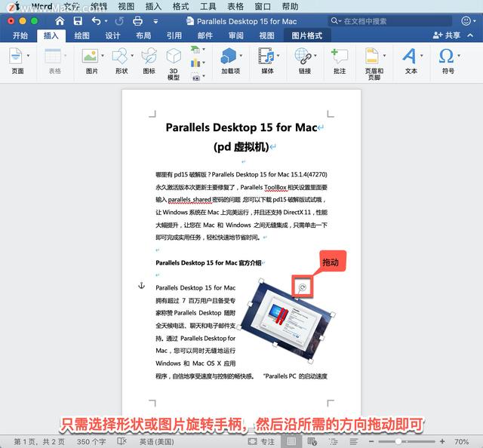Select the rotated Parallels picture

coord(286,321)
